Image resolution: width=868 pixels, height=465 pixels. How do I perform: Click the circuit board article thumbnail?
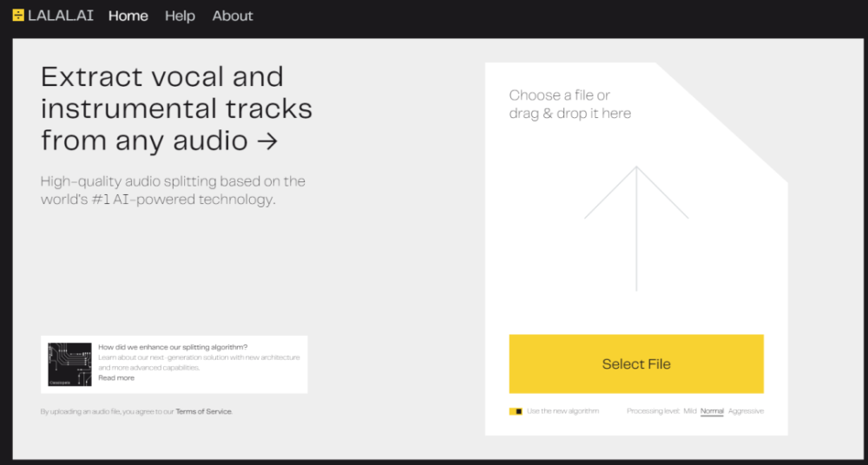point(69,364)
